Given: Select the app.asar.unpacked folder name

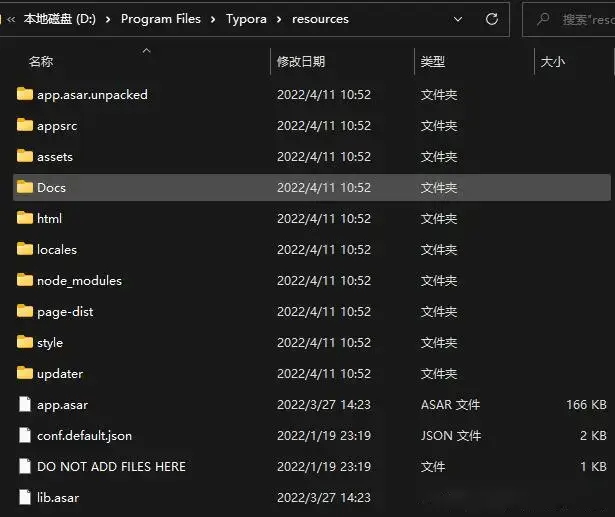Looking at the screenshot, I should coord(93,95).
